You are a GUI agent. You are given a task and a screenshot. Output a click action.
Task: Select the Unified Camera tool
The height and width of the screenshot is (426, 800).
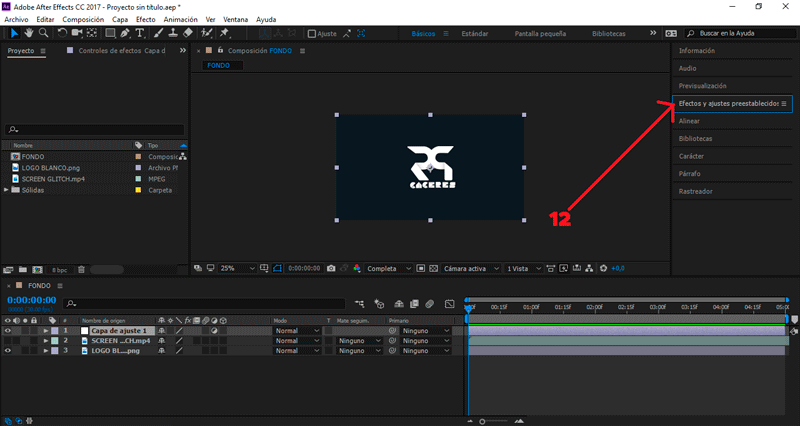point(77,33)
